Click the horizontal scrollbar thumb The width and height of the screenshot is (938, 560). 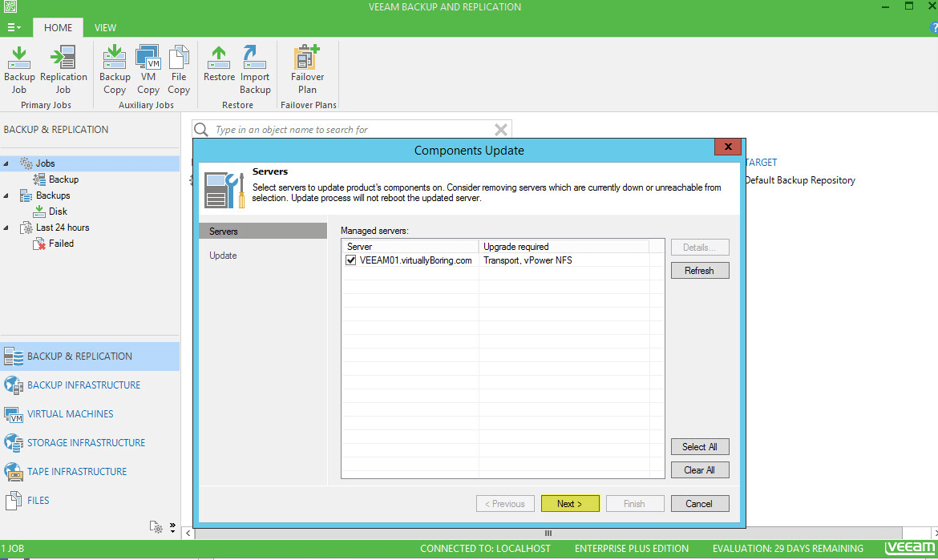548,533
